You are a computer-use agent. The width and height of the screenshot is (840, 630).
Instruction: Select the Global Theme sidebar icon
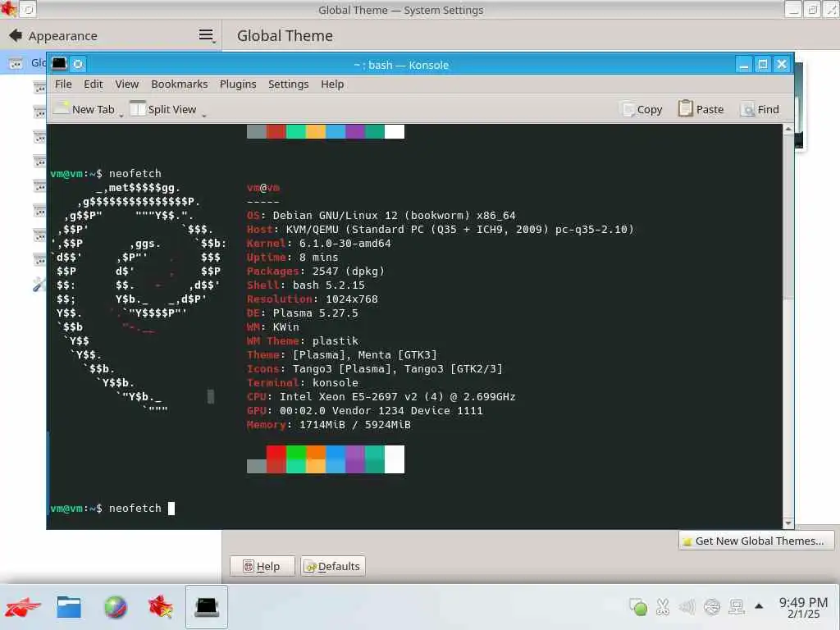[16, 63]
